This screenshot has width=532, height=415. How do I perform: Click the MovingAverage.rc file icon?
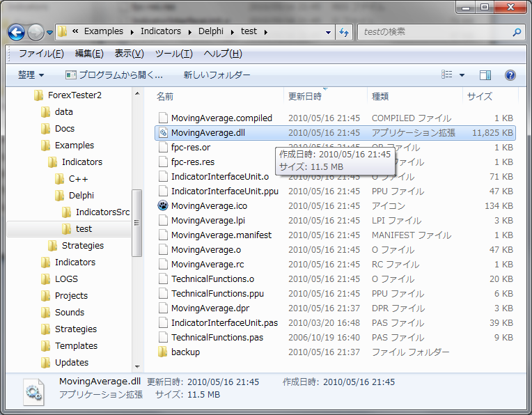tap(163, 264)
